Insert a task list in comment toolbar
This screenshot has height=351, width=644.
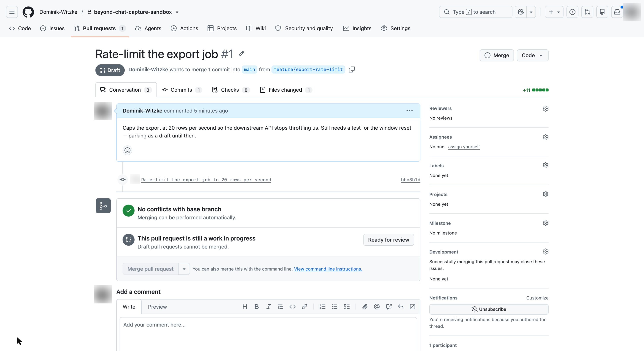[347, 307]
